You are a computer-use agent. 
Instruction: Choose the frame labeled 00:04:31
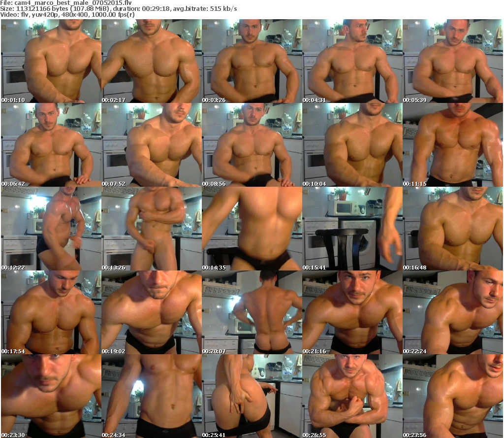tap(352, 61)
